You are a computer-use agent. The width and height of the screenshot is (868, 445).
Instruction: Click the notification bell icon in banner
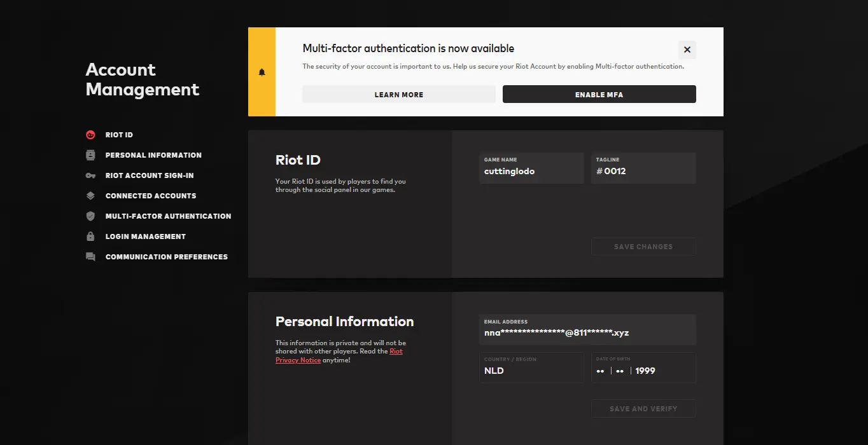[262, 72]
